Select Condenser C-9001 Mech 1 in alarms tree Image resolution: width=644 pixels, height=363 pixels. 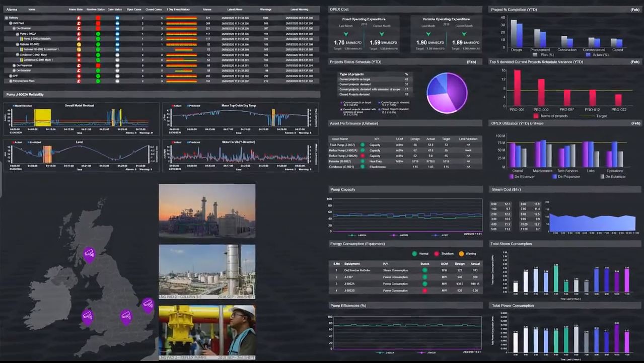coord(38,60)
